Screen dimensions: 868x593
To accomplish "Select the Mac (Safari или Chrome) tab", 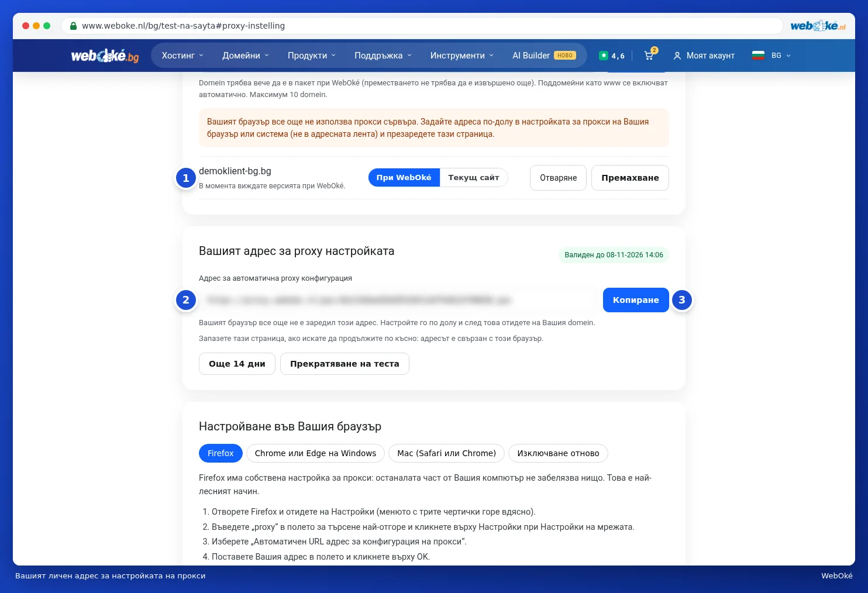I will [447, 453].
